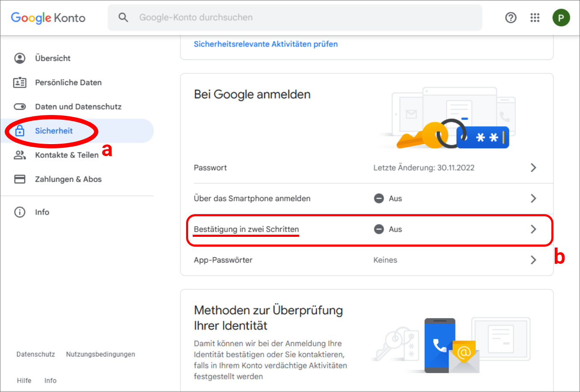Go to Daten und Datenschutz

click(77, 106)
